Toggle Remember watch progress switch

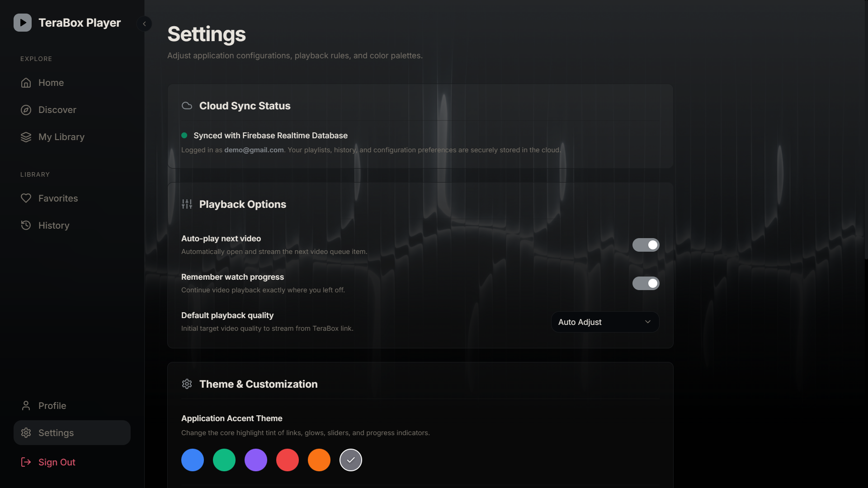tap(646, 283)
